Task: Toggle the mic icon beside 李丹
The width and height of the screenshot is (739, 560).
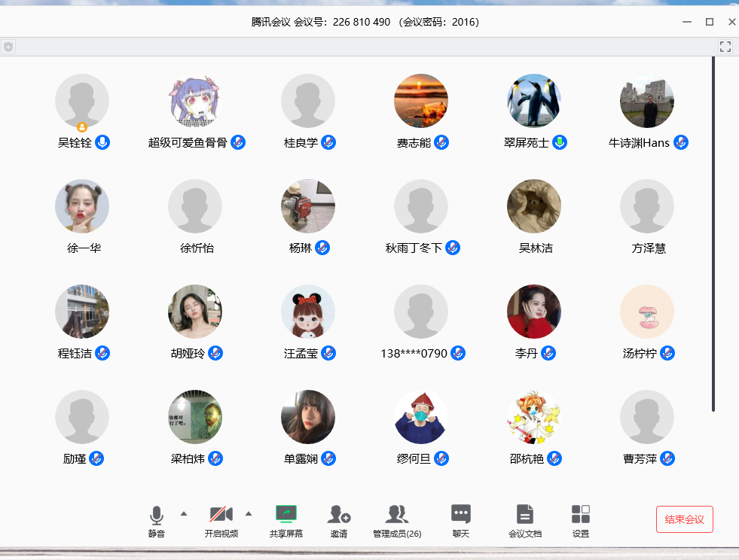Action: click(x=548, y=353)
